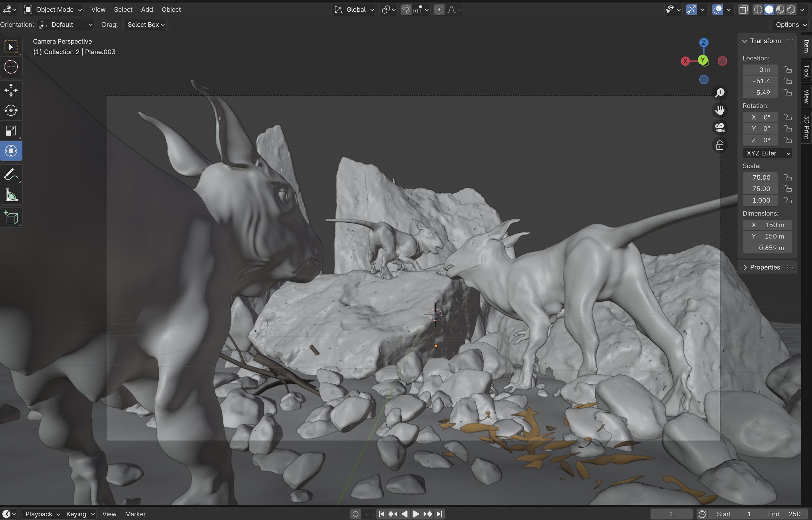Open the XYZ Euler rotation mode dropdown
This screenshot has width=812, height=520.
coord(767,153)
